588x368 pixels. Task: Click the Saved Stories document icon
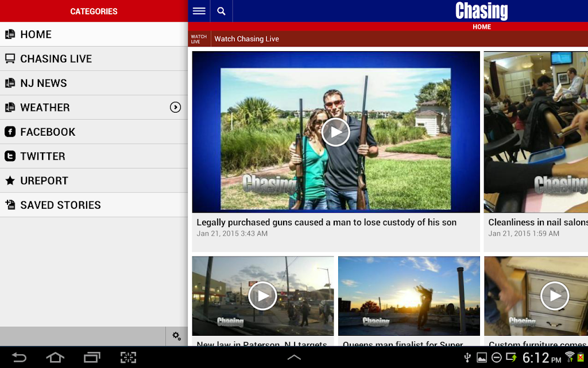[10, 205]
